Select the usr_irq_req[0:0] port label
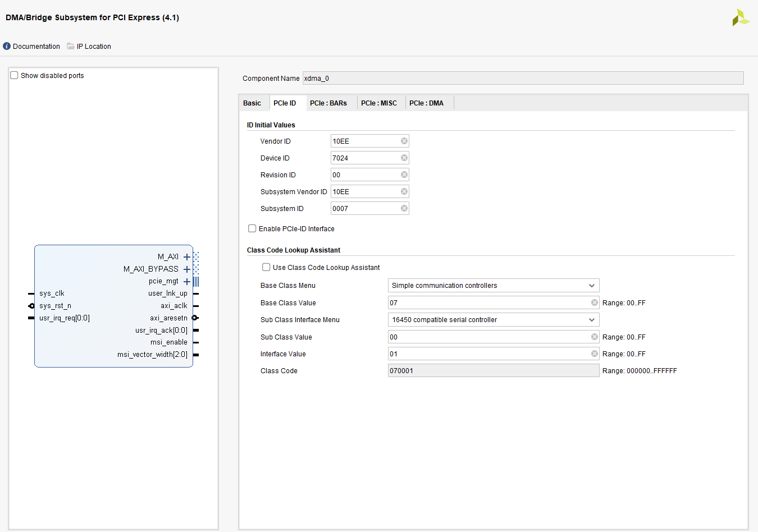Image resolution: width=758 pixels, height=532 pixels. pos(65,318)
